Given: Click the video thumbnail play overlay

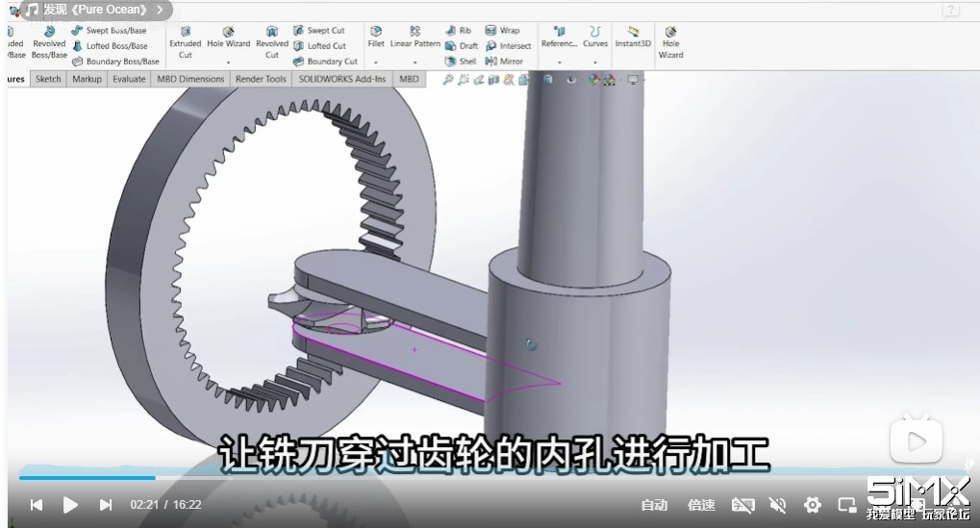Looking at the screenshot, I should pyautogui.click(x=917, y=441).
